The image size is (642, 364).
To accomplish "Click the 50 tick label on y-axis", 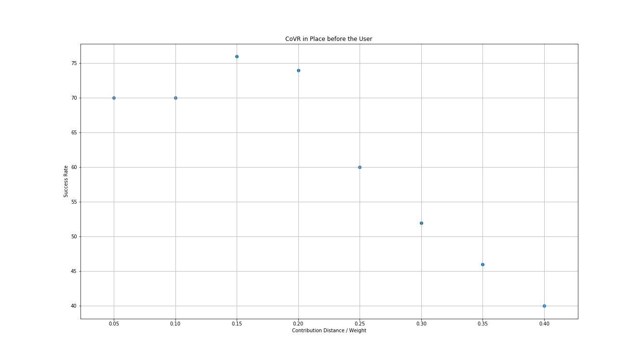I will point(74,237).
